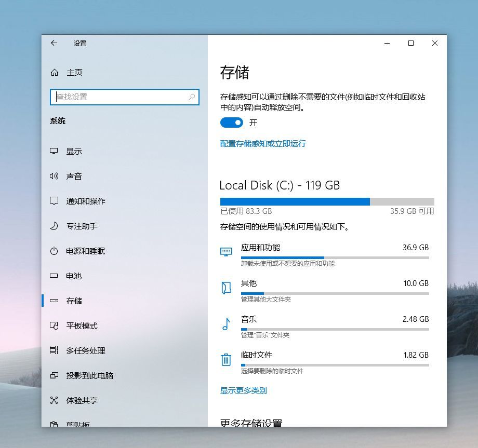Click the 已使用 83.3 GB text
The height and width of the screenshot is (448, 478).
pyautogui.click(x=246, y=211)
